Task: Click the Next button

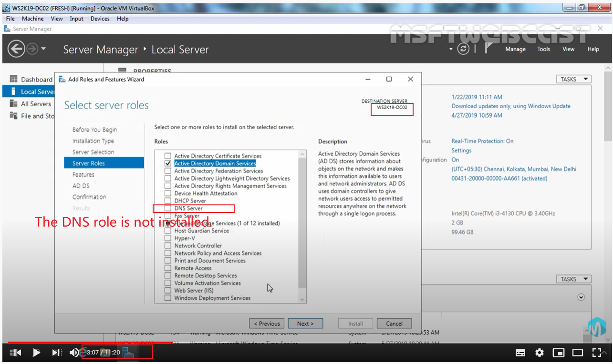Action: click(x=305, y=324)
